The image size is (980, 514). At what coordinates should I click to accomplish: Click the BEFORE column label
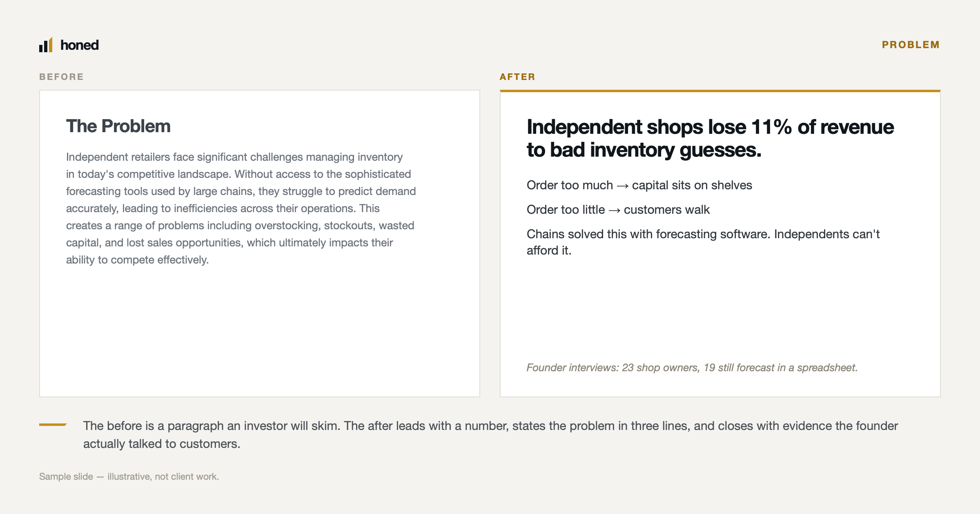coord(61,77)
